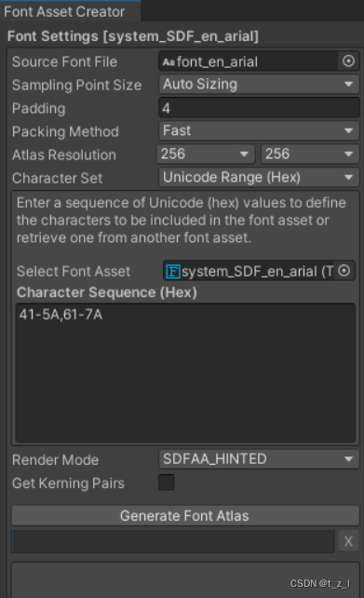Open object picker for Select Font Asset
This screenshot has width=364, height=598.
click(344, 271)
